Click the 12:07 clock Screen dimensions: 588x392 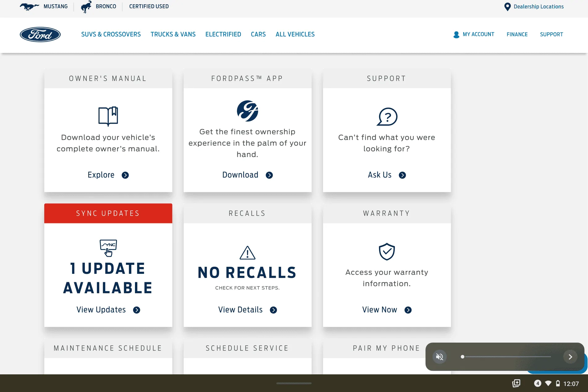coord(571,384)
